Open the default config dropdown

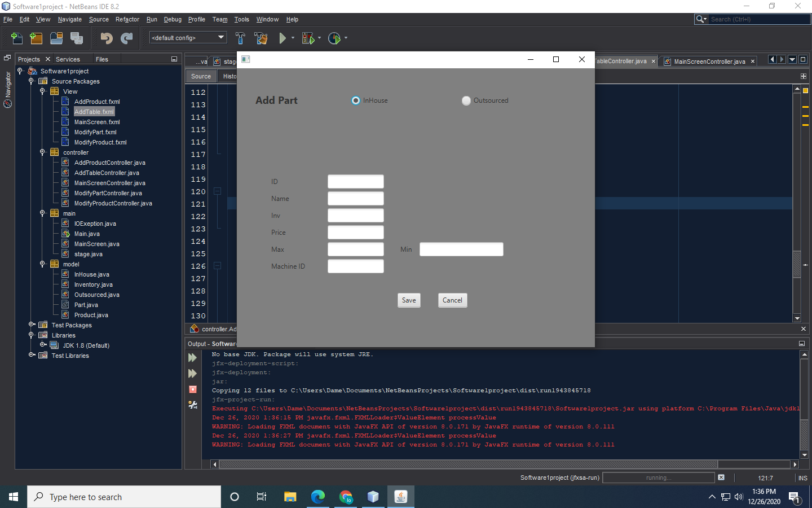click(x=221, y=38)
